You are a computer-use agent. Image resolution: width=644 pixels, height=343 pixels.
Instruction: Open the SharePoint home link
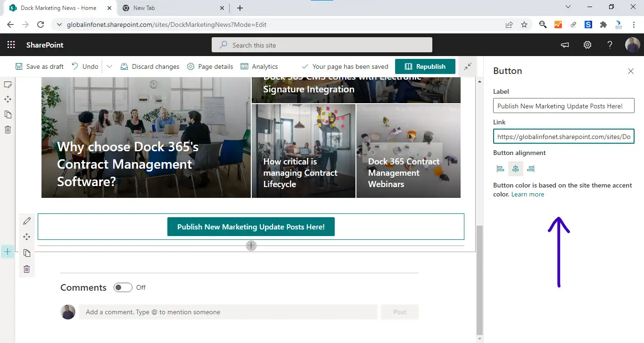point(45,45)
